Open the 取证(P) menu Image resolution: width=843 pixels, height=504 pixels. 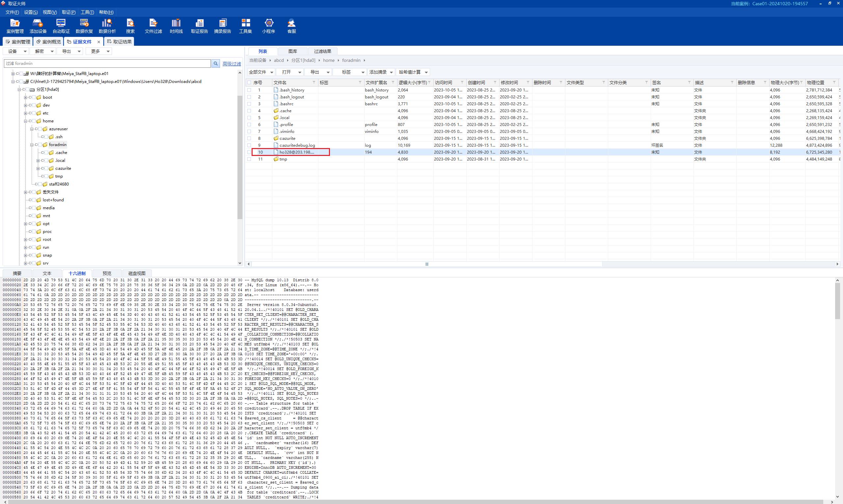pos(69,12)
